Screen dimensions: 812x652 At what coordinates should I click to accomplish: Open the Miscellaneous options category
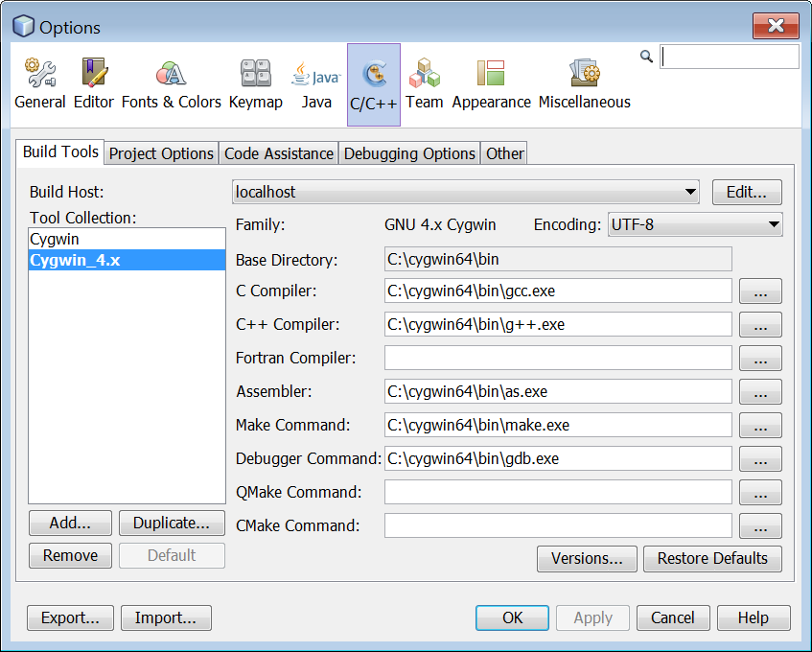pos(585,84)
